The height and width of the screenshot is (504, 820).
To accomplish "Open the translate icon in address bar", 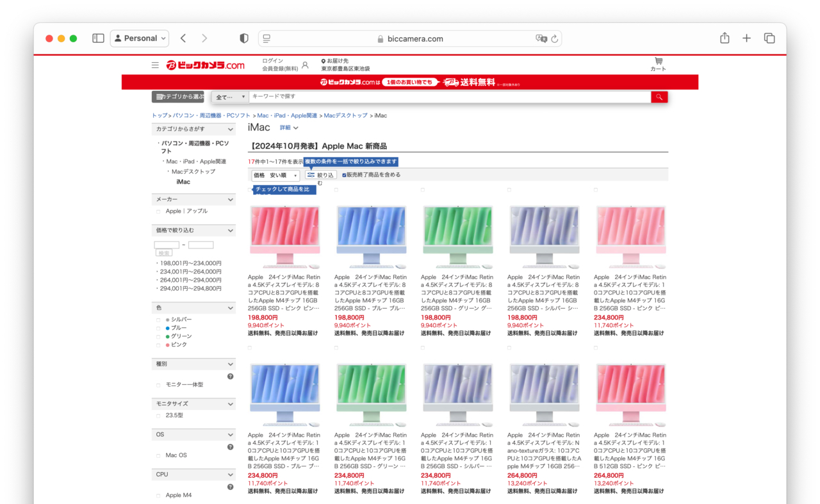I will click(541, 38).
